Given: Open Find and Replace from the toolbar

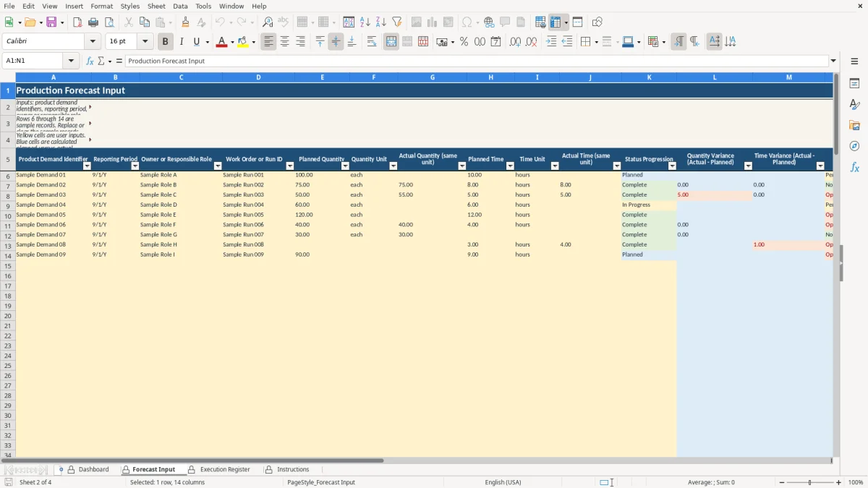Looking at the screenshot, I should coord(268,22).
